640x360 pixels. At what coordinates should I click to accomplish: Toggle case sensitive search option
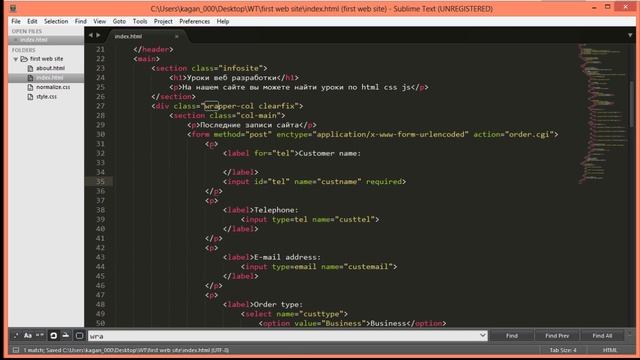coord(28,336)
